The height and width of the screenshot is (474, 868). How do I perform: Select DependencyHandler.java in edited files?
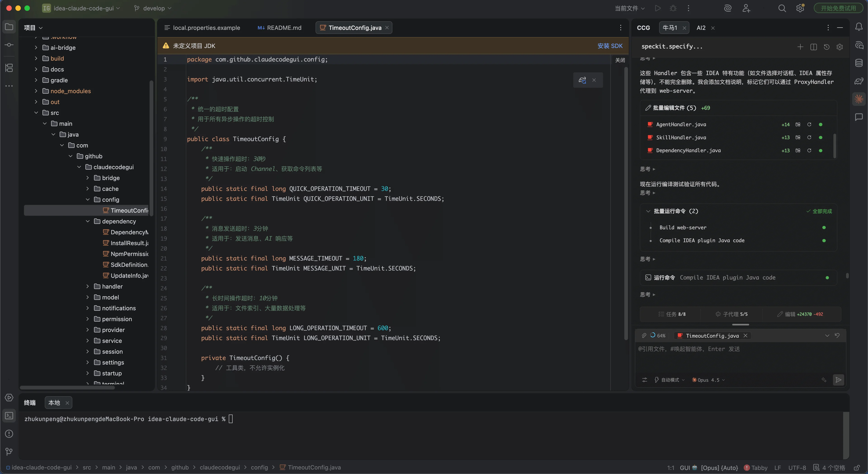coord(688,150)
